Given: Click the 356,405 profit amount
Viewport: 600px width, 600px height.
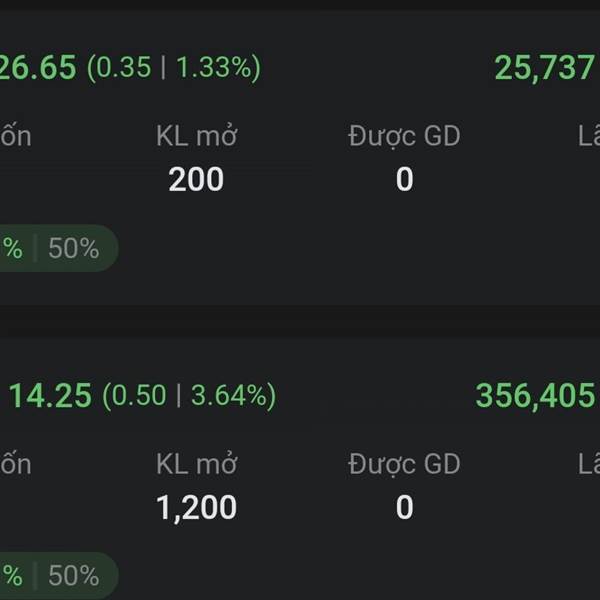Looking at the screenshot, I should pos(535,395).
